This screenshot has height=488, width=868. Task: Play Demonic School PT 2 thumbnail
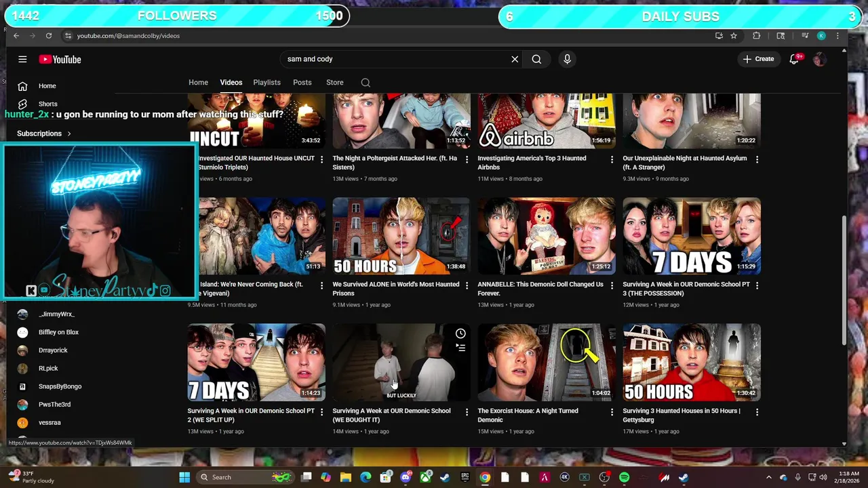click(x=256, y=363)
